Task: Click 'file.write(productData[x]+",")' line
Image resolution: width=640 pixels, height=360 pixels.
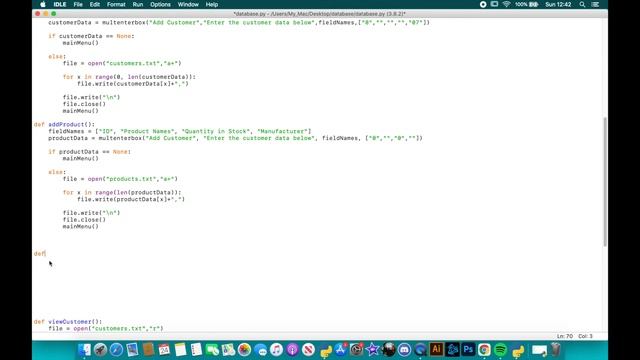Action: click(131, 199)
